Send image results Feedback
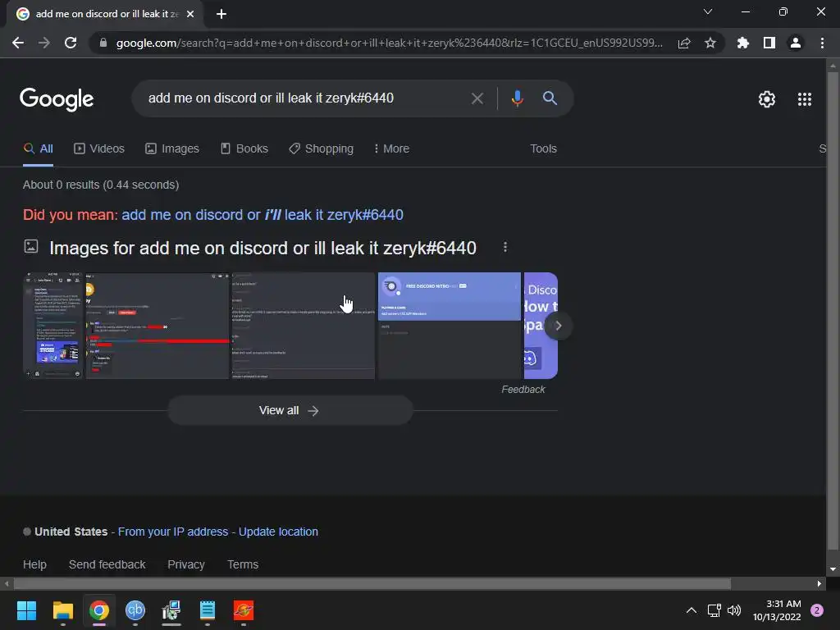 tap(523, 390)
